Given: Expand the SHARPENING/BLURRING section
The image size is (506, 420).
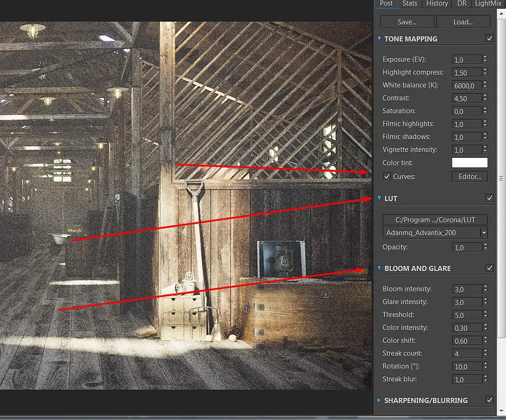Looking at the screenshot, I should 379,400.
